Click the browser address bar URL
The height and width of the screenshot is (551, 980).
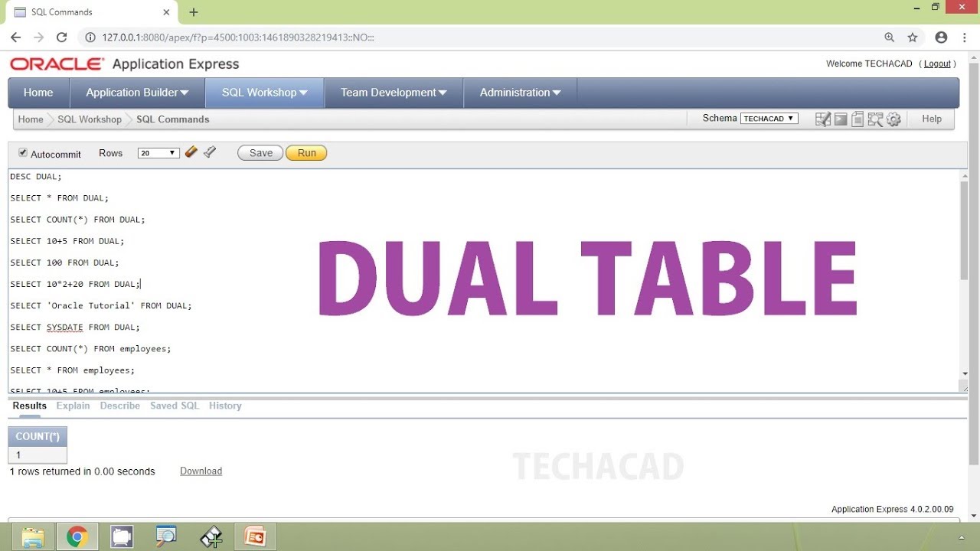[237, 37]
